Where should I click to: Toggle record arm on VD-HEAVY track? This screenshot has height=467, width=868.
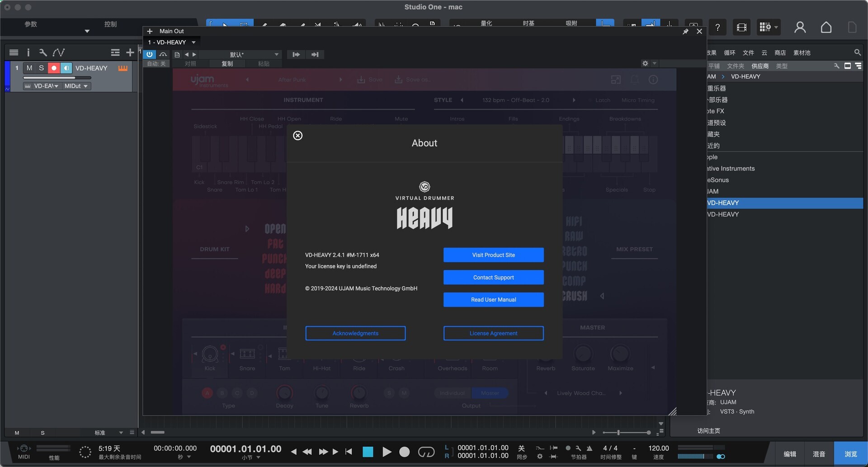click(54, 68)
